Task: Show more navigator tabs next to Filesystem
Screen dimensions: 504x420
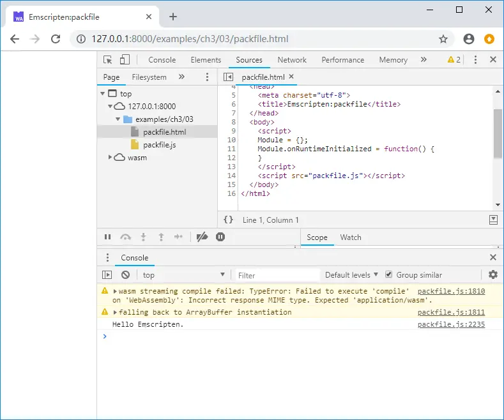Action: (x=181, y=77)
